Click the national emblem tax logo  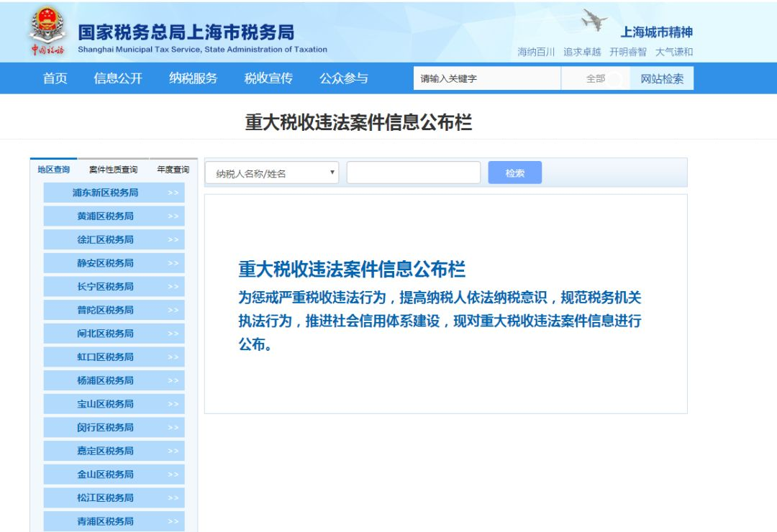[47, 31]
